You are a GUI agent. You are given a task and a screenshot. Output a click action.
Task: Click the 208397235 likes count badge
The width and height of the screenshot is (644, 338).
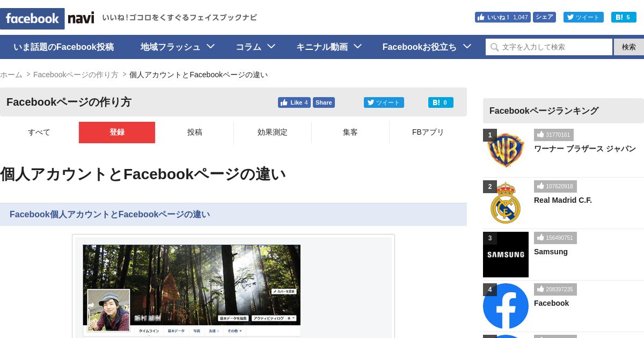point(555,289)
